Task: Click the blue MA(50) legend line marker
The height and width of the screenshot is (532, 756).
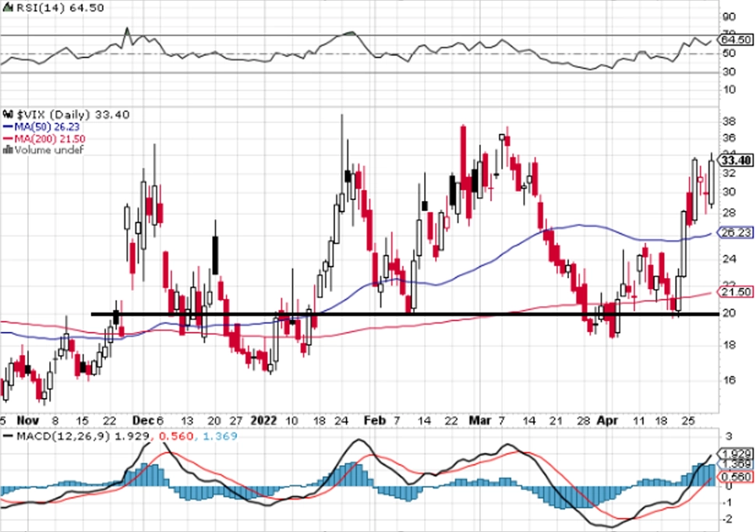Action: 9,127
